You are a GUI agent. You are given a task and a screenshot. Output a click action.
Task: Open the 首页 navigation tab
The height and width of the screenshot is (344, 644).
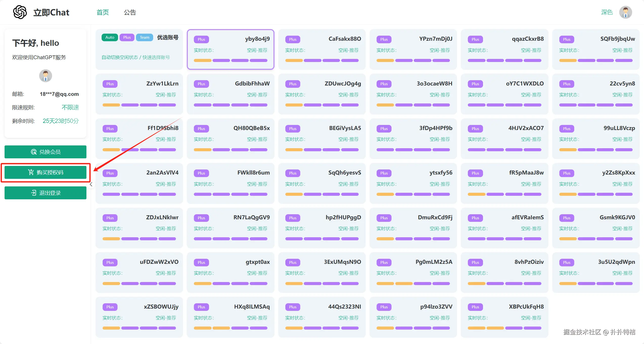click(x=103, y=12)
